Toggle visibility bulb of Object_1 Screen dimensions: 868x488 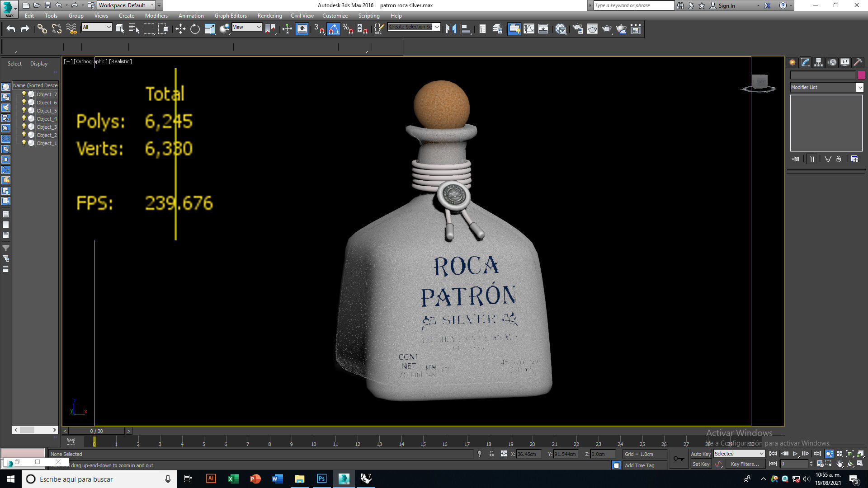pos(24,143)
